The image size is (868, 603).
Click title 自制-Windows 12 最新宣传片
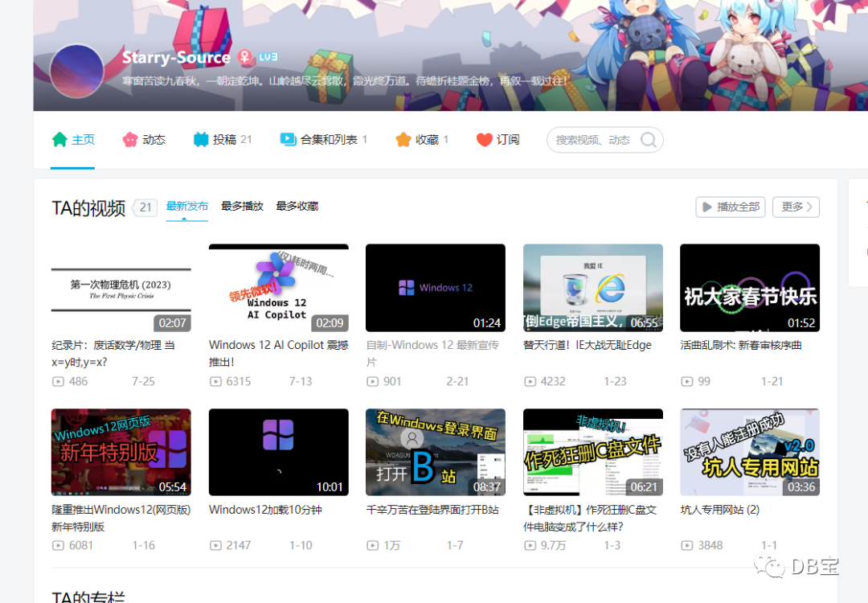pyautogui.click(x=432, y=354)
